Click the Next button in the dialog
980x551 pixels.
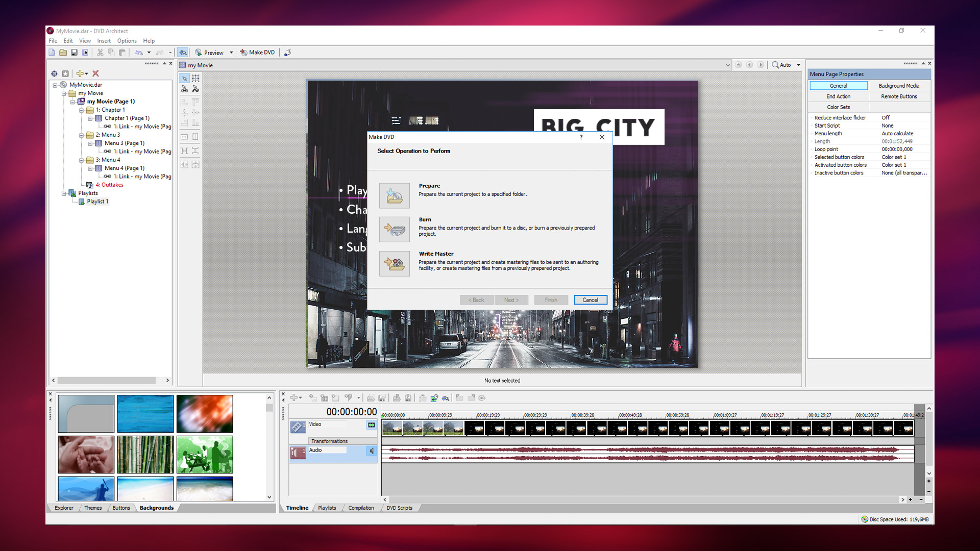pyautogui.click(x=511, y=299)
